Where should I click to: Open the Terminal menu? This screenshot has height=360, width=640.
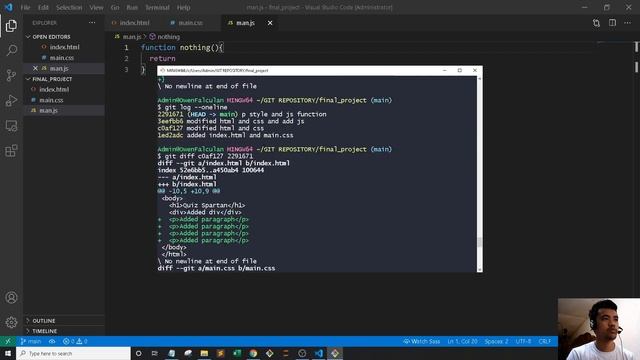157,7
